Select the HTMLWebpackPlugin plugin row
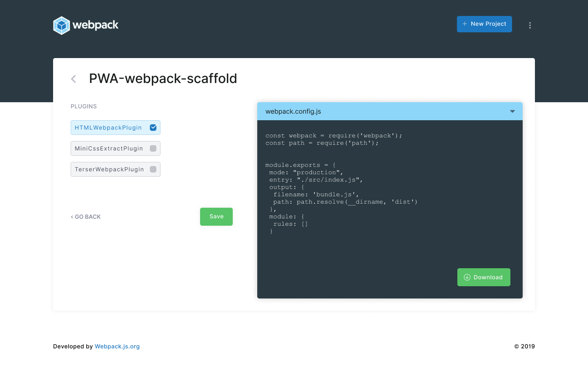This screenshot has width=588, height=368. tap(116, 128)
